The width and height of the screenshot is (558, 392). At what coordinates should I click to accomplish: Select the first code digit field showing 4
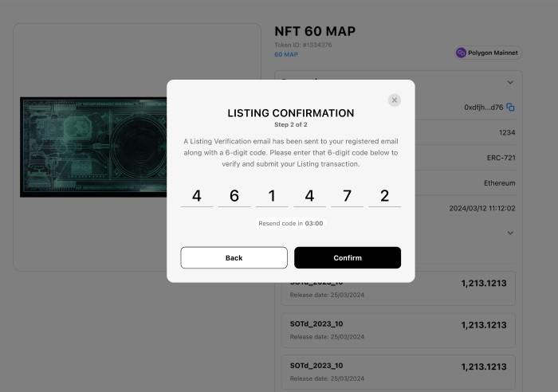tap(197, 196)
